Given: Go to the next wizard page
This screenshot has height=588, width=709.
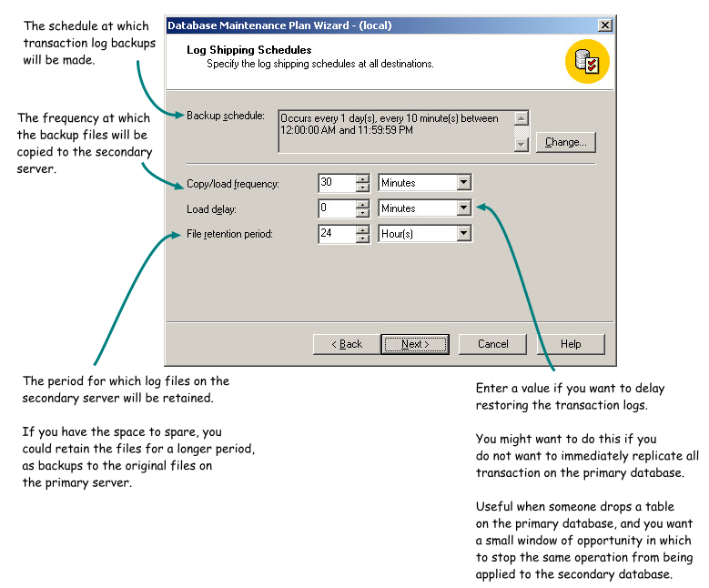Looking at the screenshot, I should pyautogui.click(x=415, y=344).
